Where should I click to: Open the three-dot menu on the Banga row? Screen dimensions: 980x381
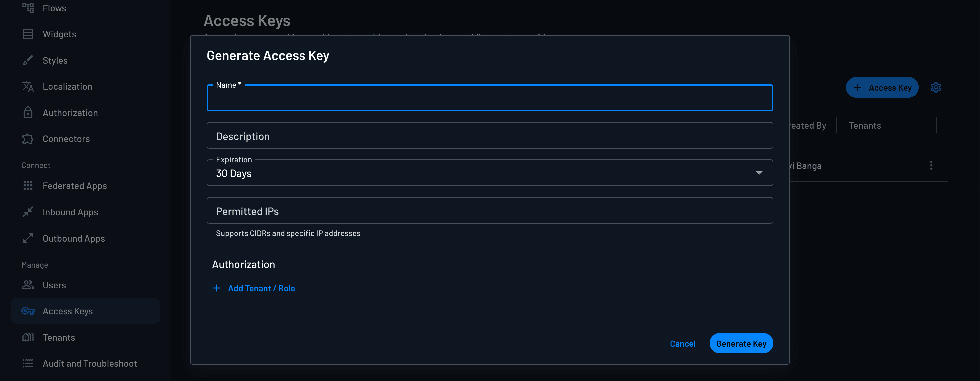931,165
